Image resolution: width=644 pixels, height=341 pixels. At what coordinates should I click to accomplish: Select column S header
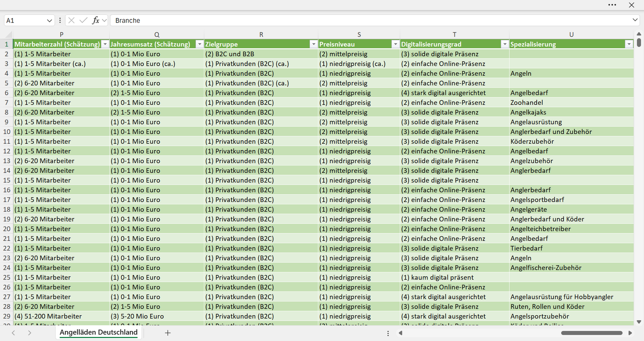(x=359, y=35)
